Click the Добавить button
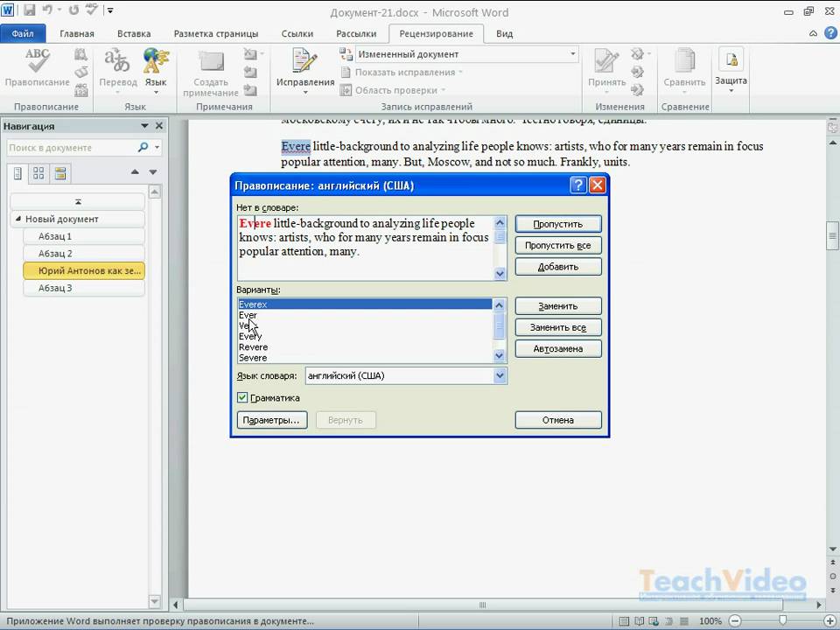The image size is (840, 630). 558,267
